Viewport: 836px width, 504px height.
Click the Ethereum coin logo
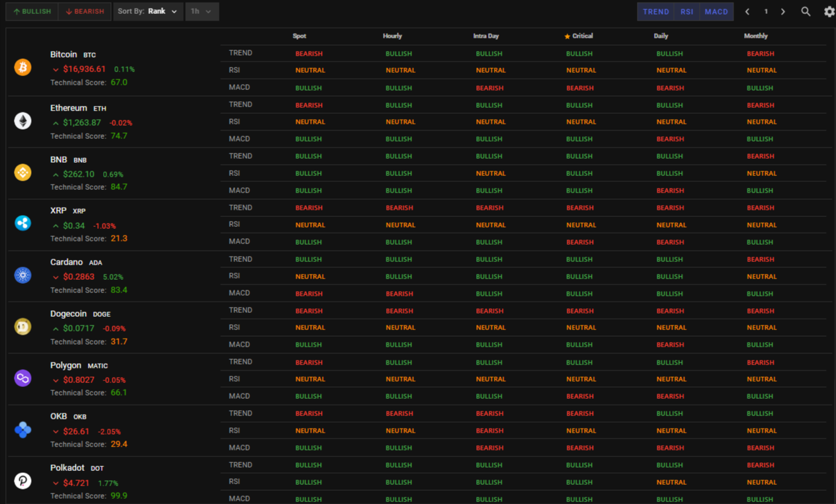click(23, 120)
